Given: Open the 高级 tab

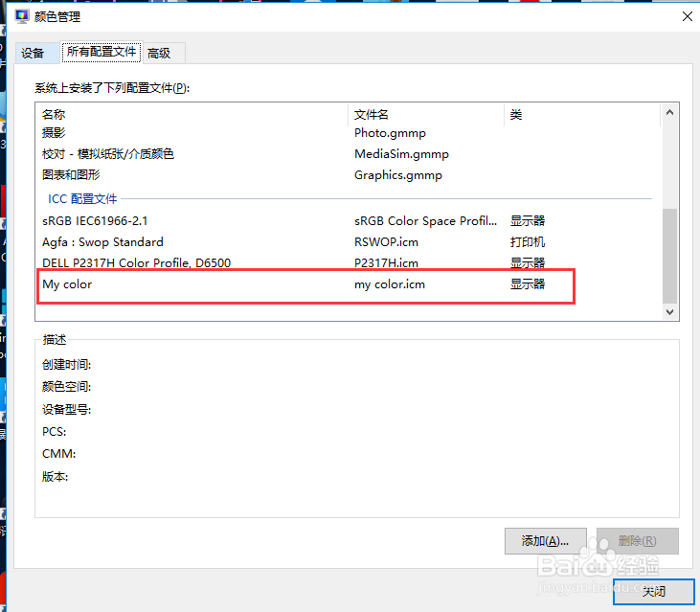Looking at the screenshot, I should [164, 53].
